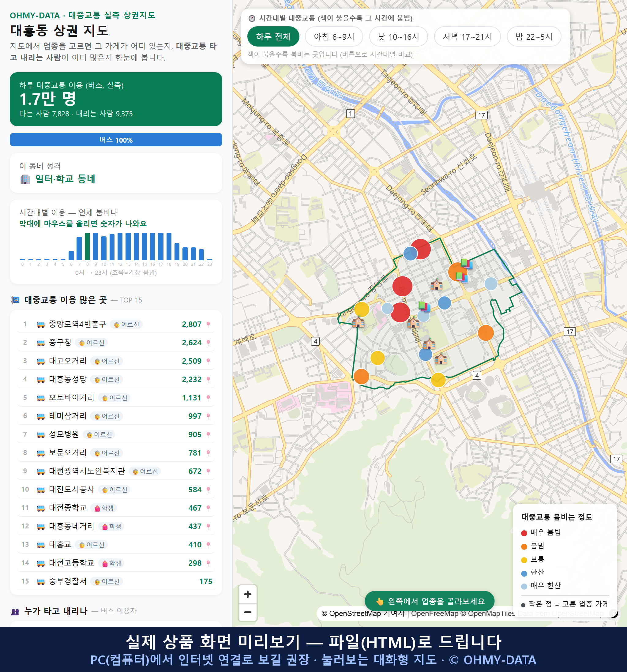Click the yellow circle at district's bottom edge
Screen dimensions: 627x672
click(438, 380)
